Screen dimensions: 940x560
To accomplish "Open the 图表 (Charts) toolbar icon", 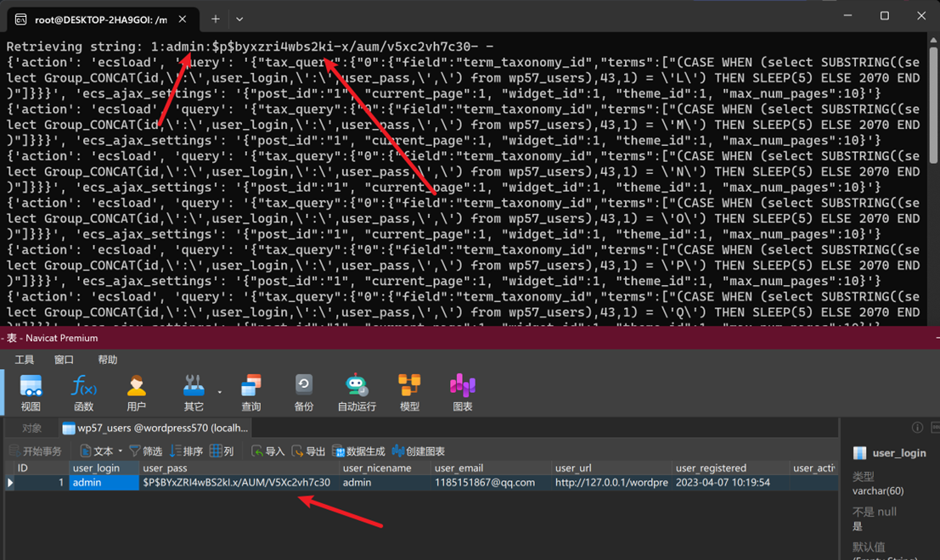I will pos(462,393).
